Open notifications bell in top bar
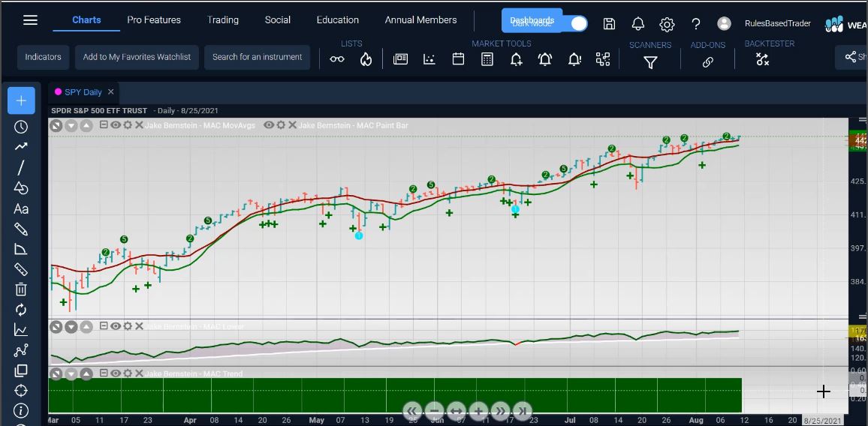The height and width of the screenshot is (426, 868). coord(638,24)
